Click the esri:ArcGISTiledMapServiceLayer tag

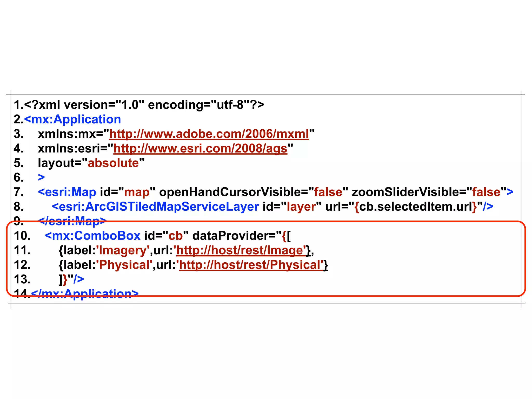point(155,207)
